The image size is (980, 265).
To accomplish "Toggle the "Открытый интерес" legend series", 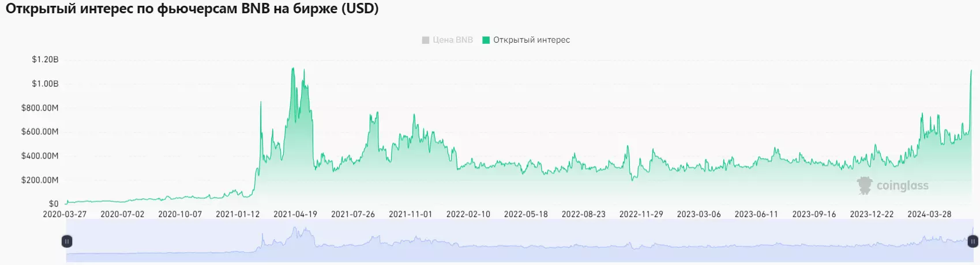I will coord(526,40).
